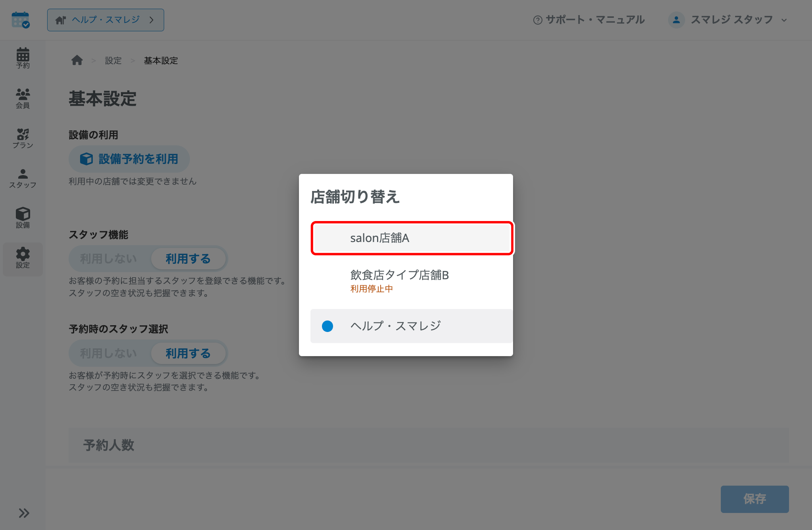Click the user avatar icon
The image size is (812, 530).
point(676,20)
